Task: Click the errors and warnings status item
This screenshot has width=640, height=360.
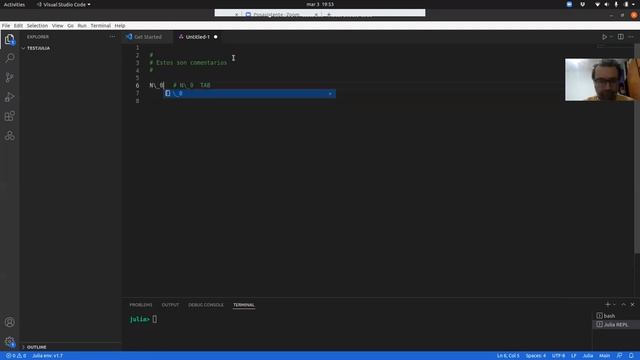Action: tap(16, 356)
